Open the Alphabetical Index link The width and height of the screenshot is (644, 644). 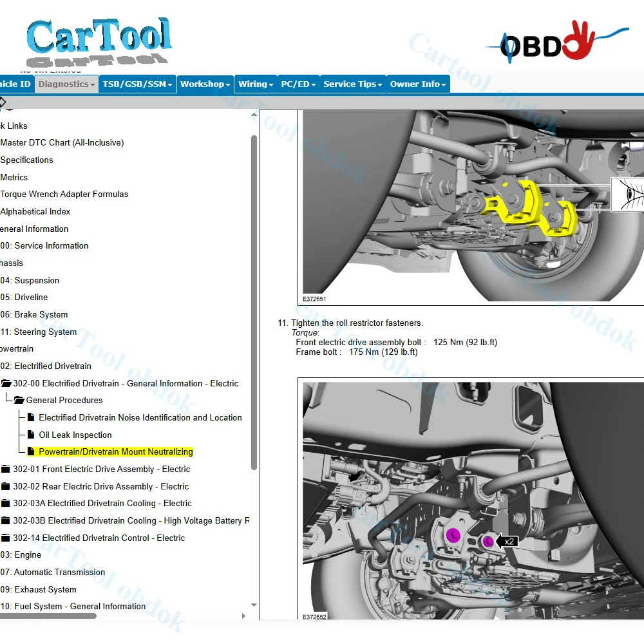pos(35,211)
